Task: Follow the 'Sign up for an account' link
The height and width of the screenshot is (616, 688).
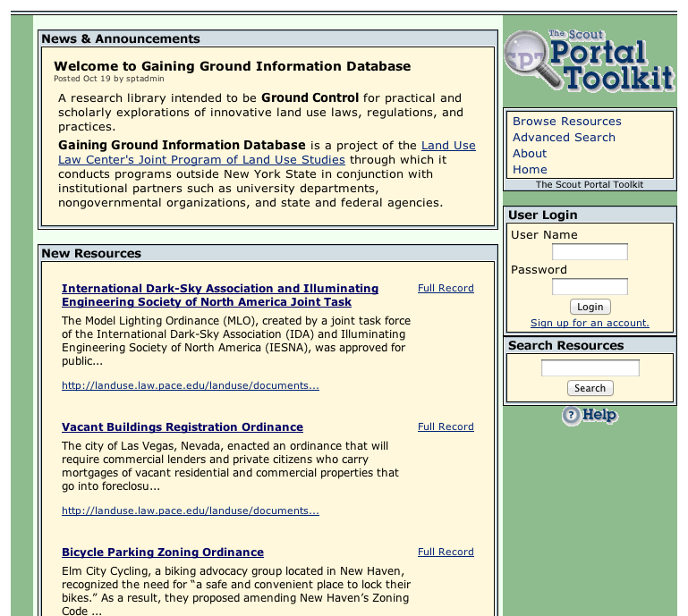Action: (590, 323)
